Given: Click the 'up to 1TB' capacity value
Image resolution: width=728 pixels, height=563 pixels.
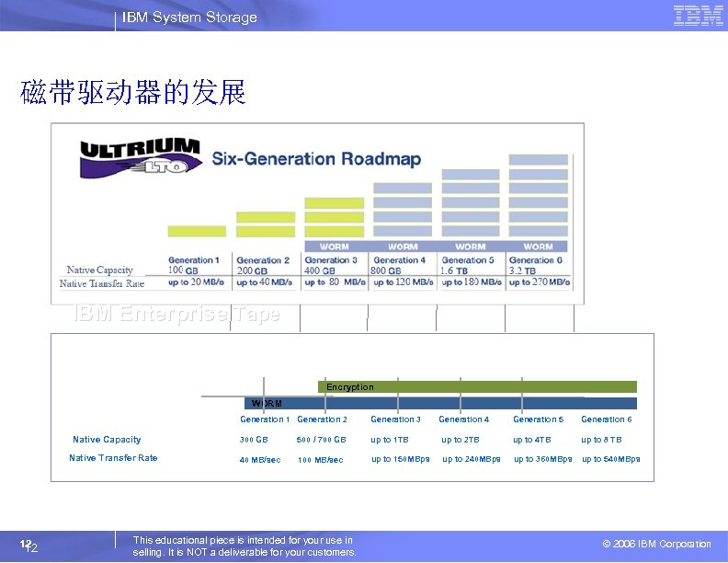Looking at the screenshot, I should (390, 440).
